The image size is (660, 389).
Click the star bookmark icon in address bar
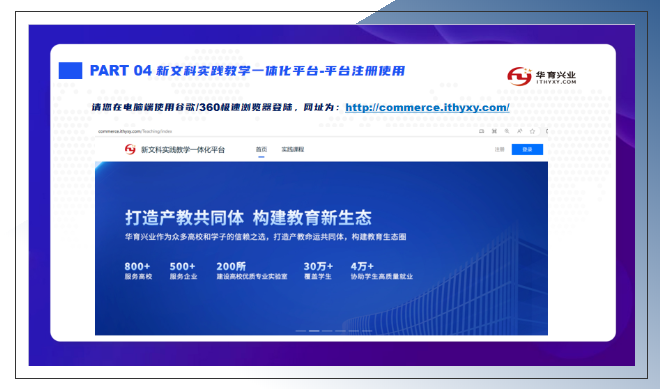point(532,131)
